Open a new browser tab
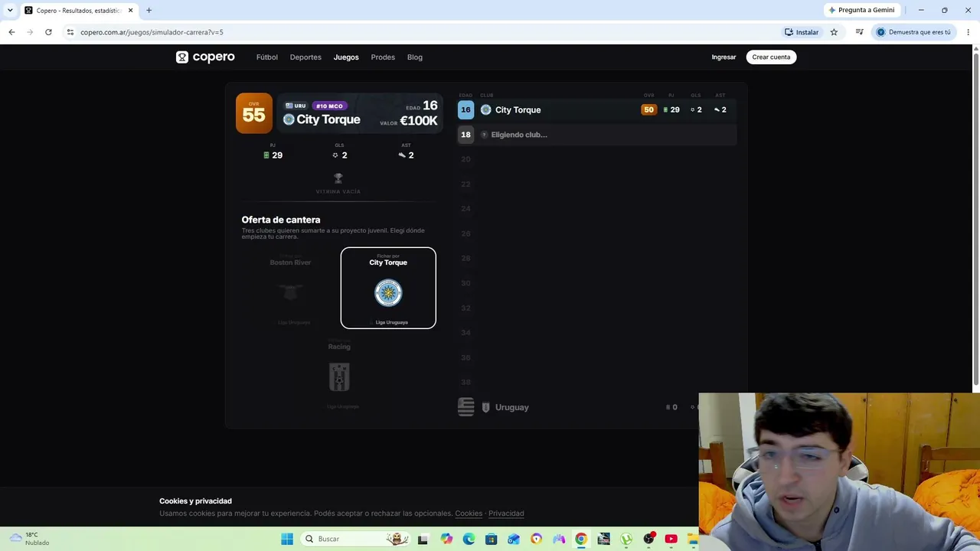This screenshot has width=980, height=551. (149, 10)
